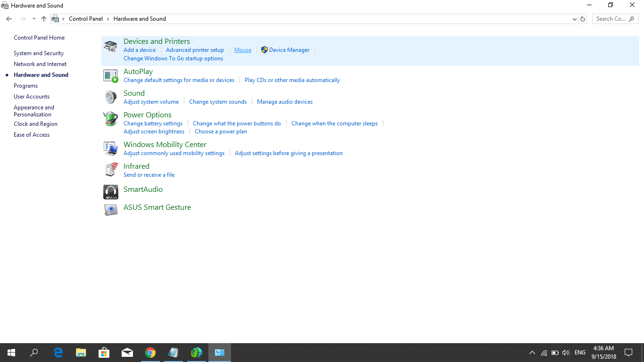This screenshot has width=644, height=362.
Task: Open taskbar Search magnifier
Action: (34, 353)
